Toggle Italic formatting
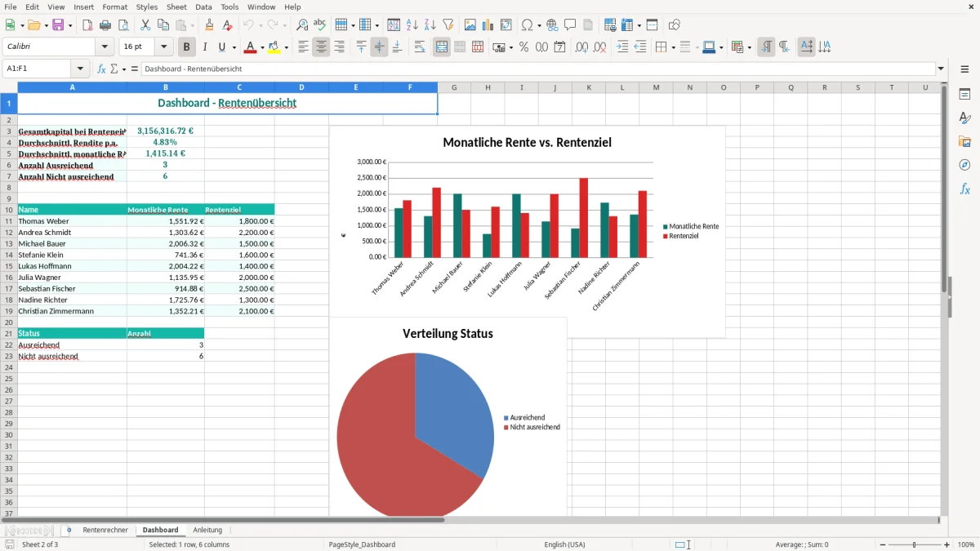 click(205, 47)
